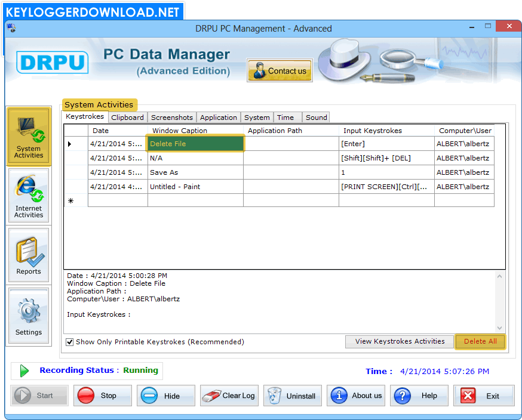Click the Start recording button
Viewport: 522px width, 420px height.
39,396
